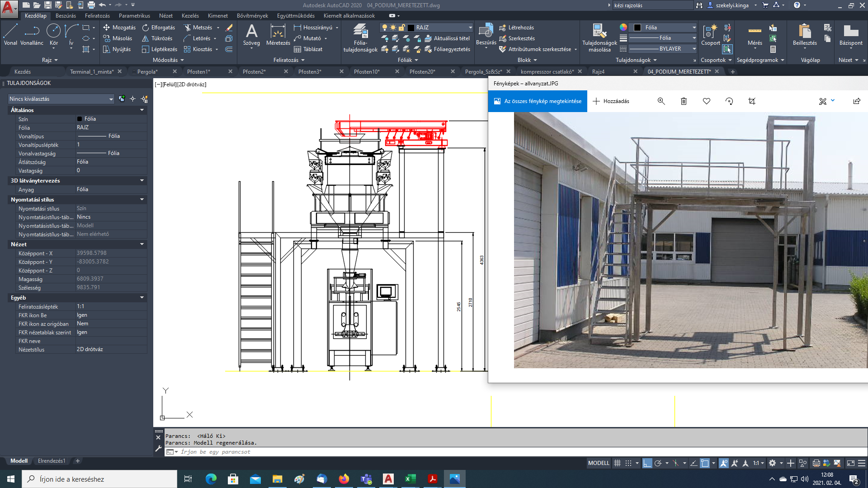Rotate the photo in Fényképek

point(729,101)
